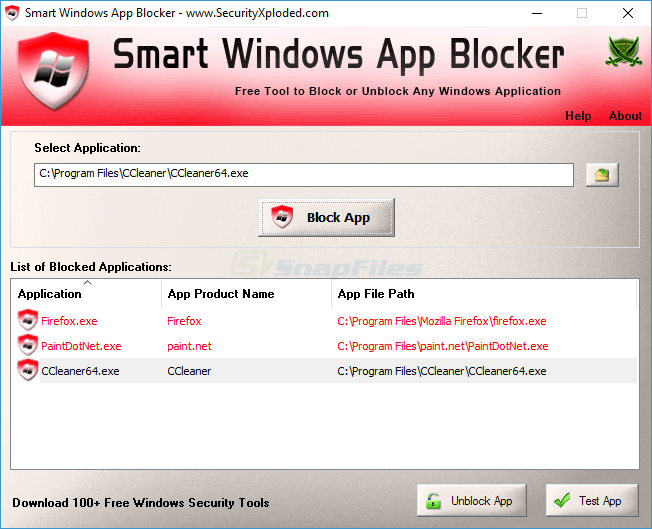Sort by the Application column header
Viewport: 652px width, 529px height.
pyautogui.click(x=86, y=294)
